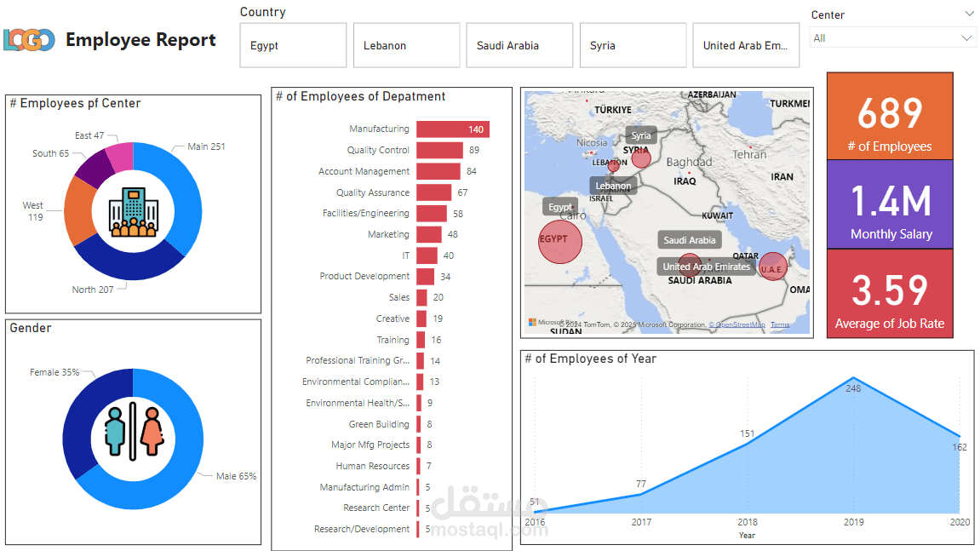Screen dimensions: 980x551
Task: Click the Quality Control bar
Action: 440,150
